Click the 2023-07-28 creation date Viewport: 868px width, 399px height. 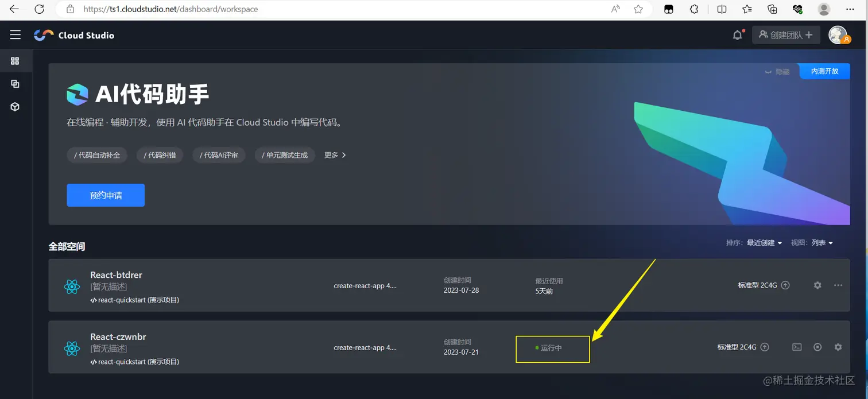pyautogui.click(x=461, y=290)
